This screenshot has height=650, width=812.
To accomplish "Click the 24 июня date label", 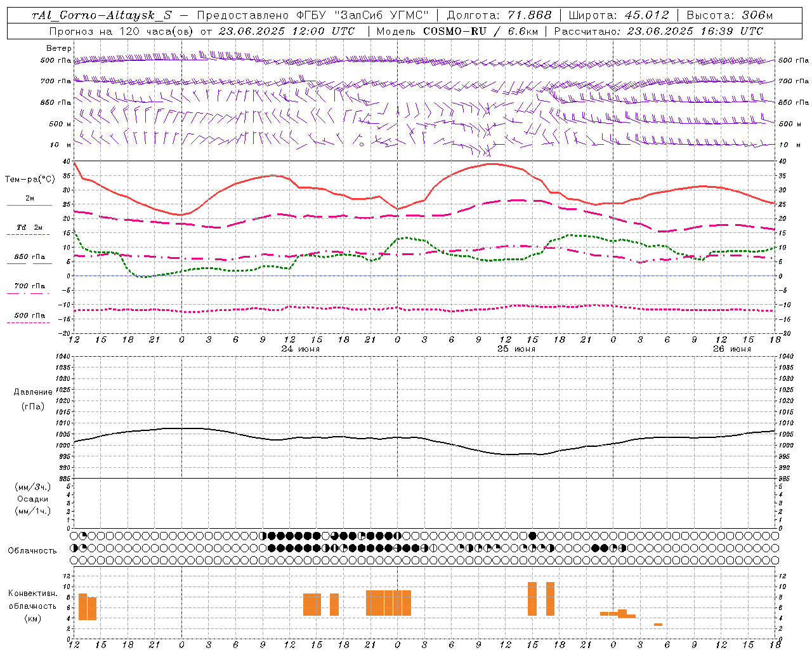I will pyautogui.click(x=301, y=349).
